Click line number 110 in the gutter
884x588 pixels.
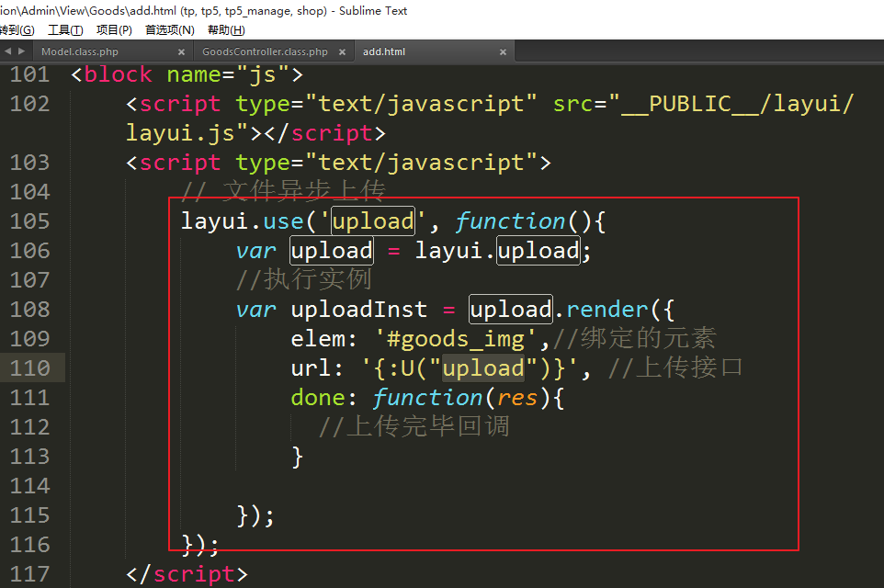(x=30, y=368)
